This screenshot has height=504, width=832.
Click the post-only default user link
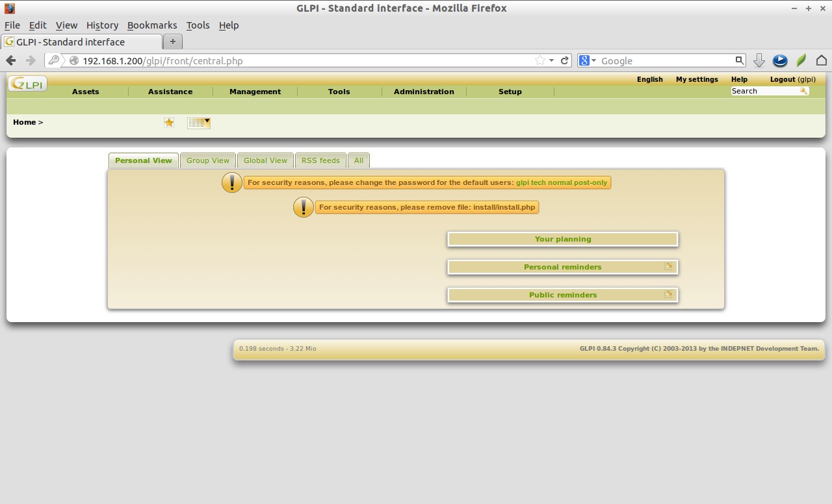[591, 183]
